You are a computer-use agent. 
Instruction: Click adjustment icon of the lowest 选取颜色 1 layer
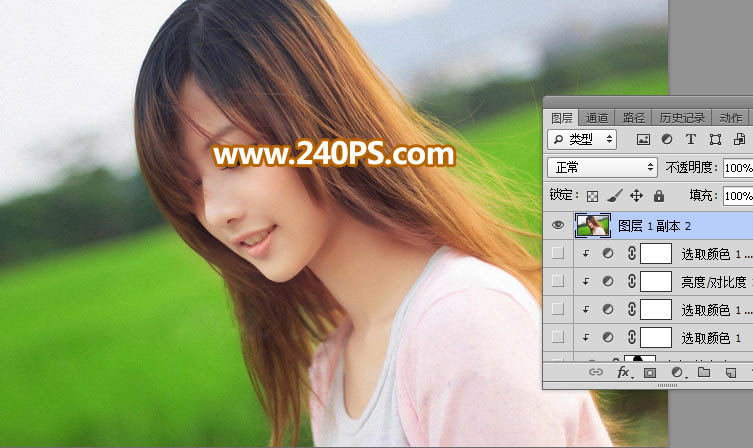[607, 338]
